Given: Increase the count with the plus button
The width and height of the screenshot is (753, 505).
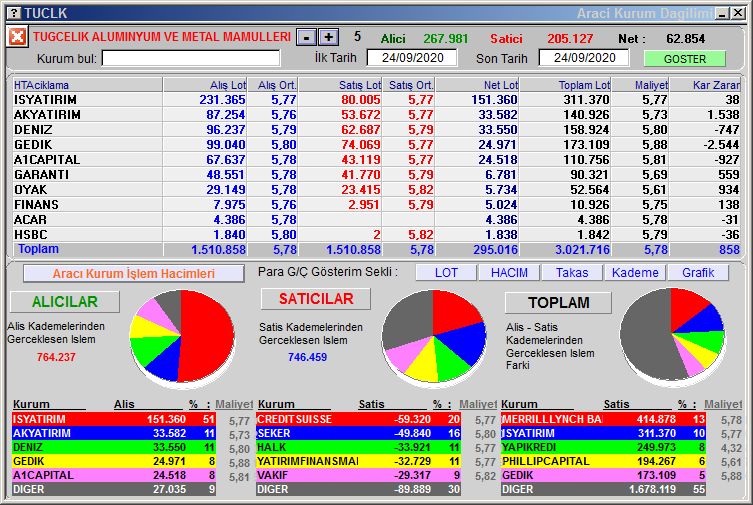Looking at the screenshot, I should 328,37.
